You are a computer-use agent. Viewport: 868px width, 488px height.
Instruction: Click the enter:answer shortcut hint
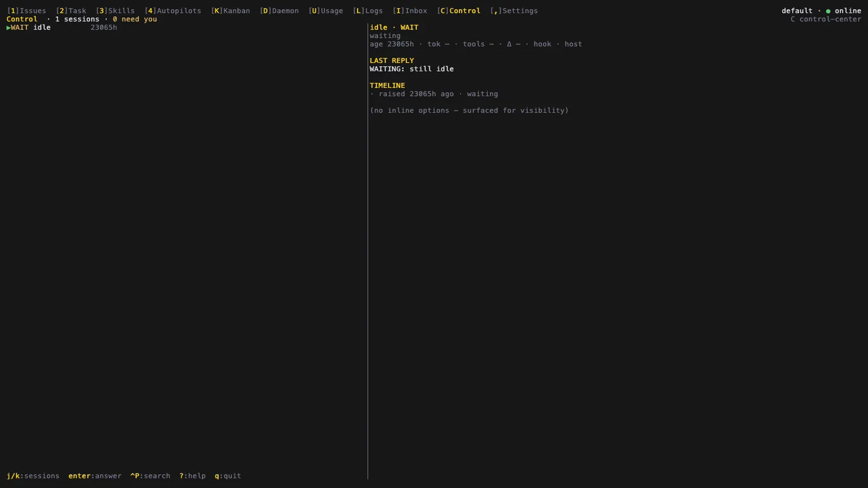click(x=95, y=476)
